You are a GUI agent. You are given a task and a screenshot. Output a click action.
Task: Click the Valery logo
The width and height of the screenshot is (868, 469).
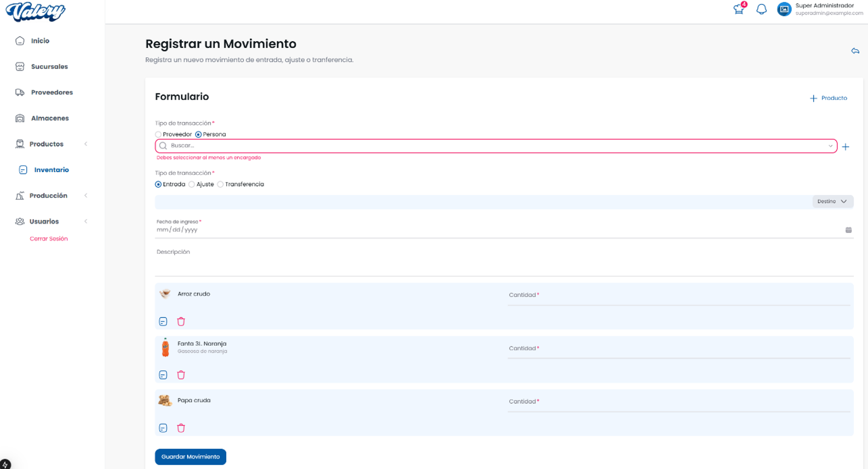point(36,12)
